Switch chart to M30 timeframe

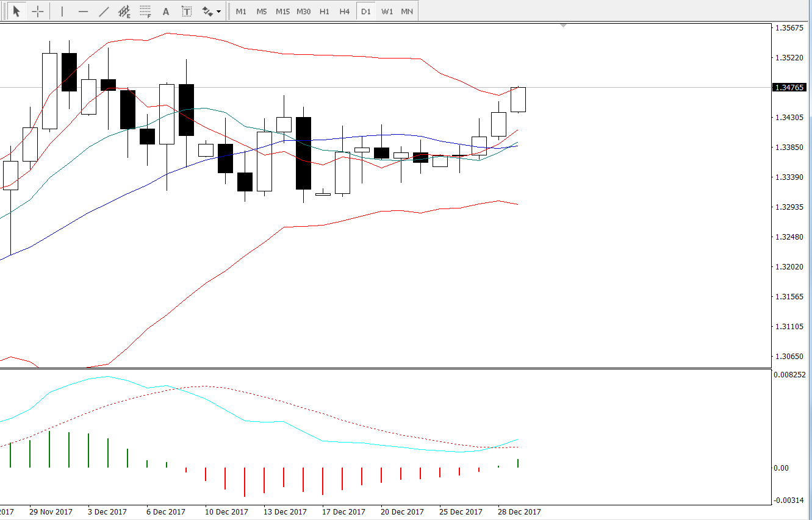(x=303, y=11)
